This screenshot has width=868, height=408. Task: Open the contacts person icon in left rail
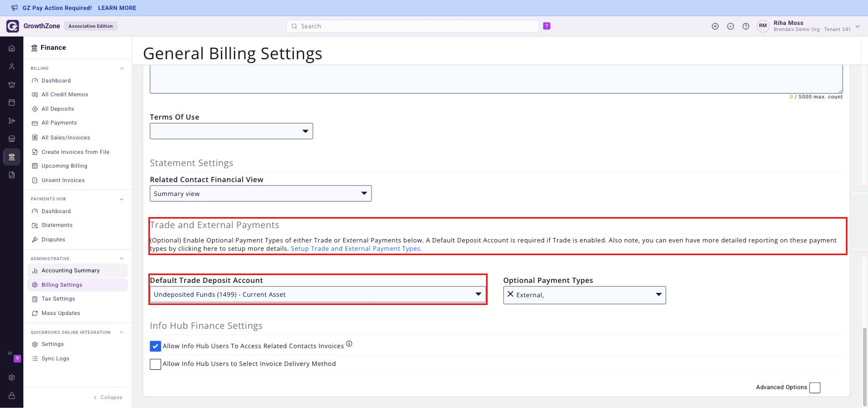[12, 66]
